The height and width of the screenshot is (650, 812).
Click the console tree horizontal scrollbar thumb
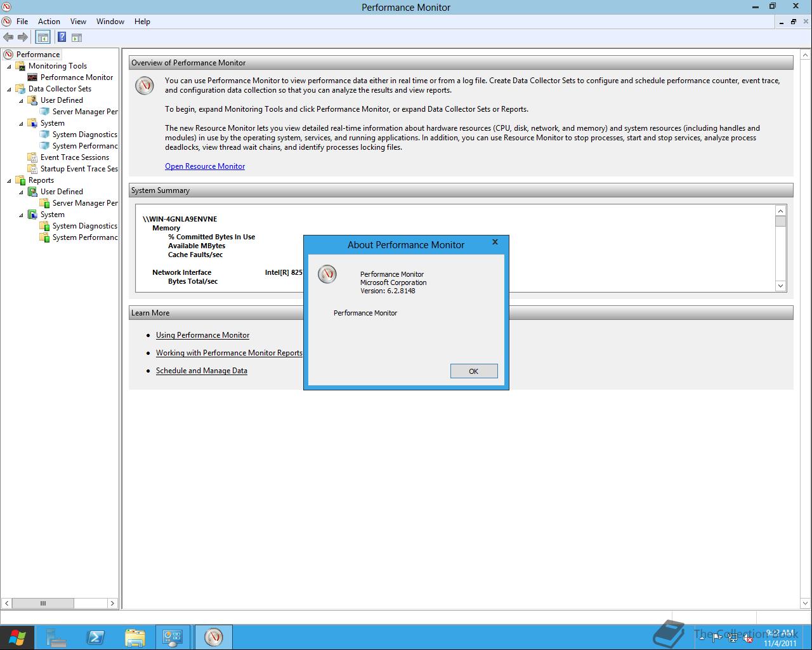point(43,603)
